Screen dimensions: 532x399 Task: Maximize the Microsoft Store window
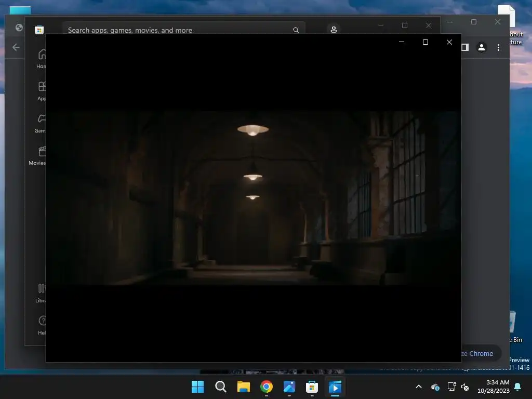click(404, 25)
